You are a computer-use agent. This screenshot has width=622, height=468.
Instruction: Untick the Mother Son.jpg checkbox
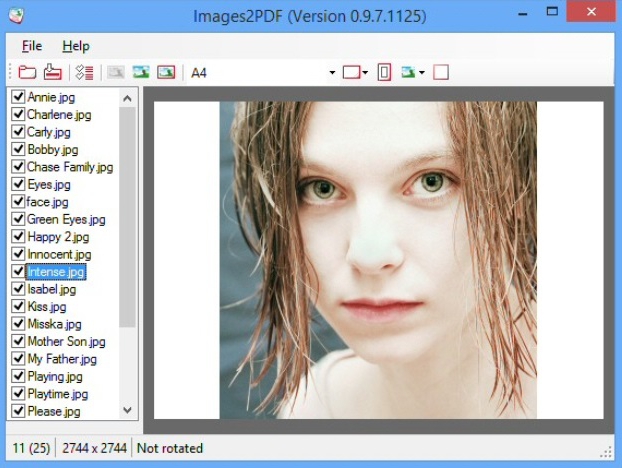click(18, 342)
